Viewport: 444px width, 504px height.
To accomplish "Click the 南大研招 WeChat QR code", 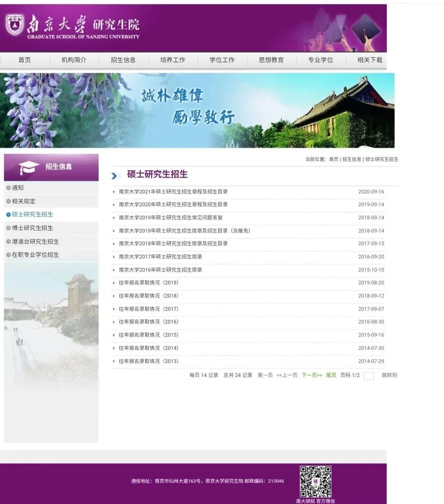I will [315, 482].
